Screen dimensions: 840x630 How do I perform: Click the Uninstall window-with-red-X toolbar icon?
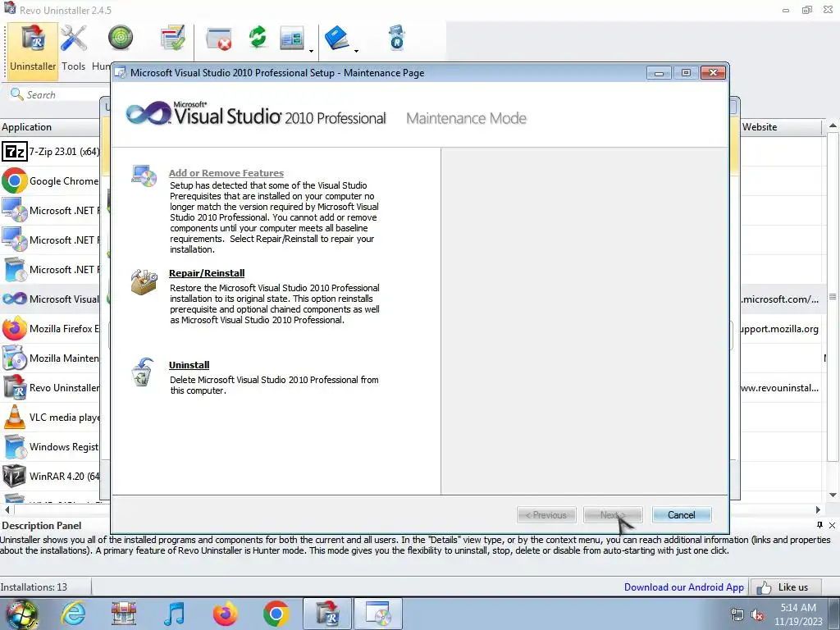[218, 39]
